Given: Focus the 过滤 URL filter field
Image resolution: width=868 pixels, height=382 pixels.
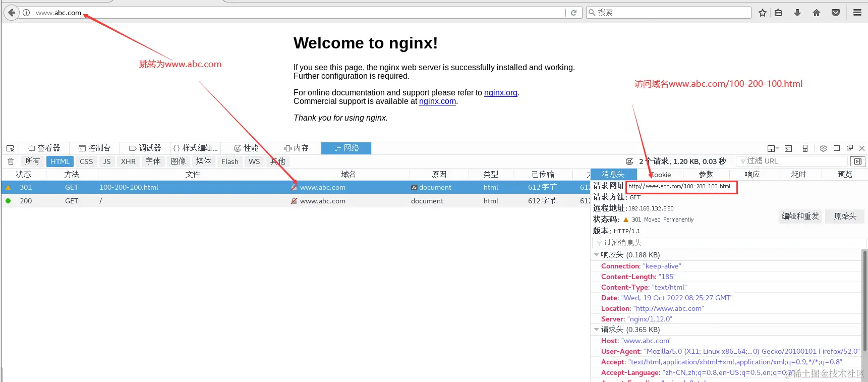Looking at the screenshot, I should [792, 161].
